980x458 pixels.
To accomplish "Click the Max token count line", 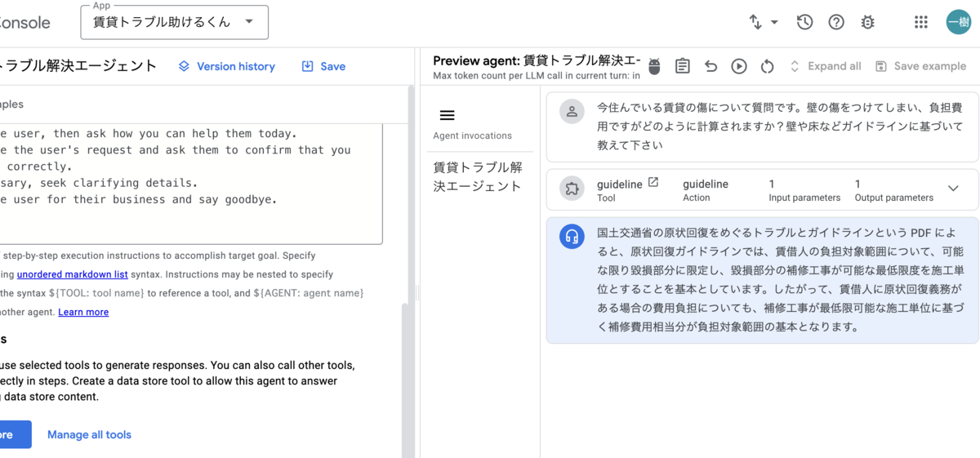I will point(537,76).
